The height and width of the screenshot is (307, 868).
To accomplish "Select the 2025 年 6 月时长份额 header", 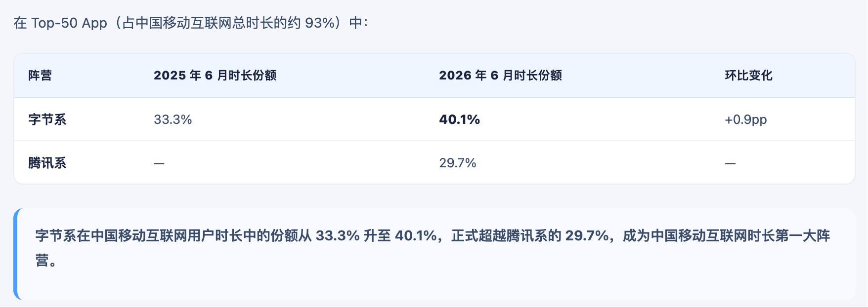I will click(x=215, y=76).
